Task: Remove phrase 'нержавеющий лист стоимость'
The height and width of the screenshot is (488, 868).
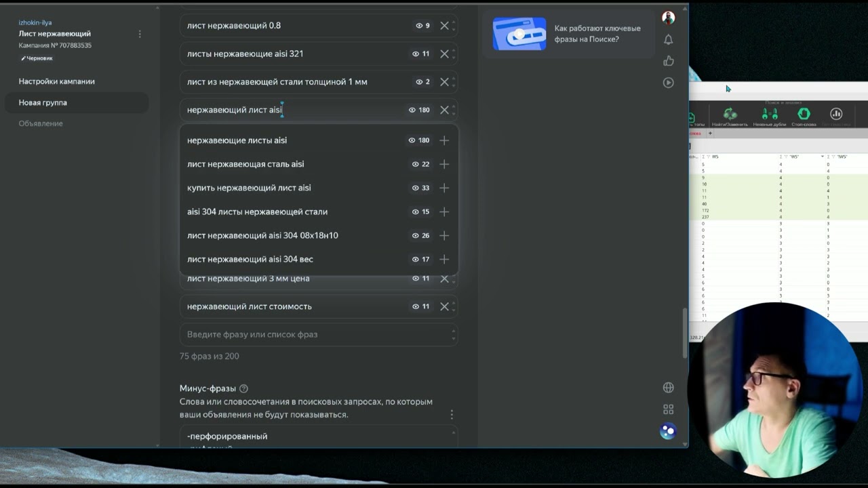Action: [444, 306]
